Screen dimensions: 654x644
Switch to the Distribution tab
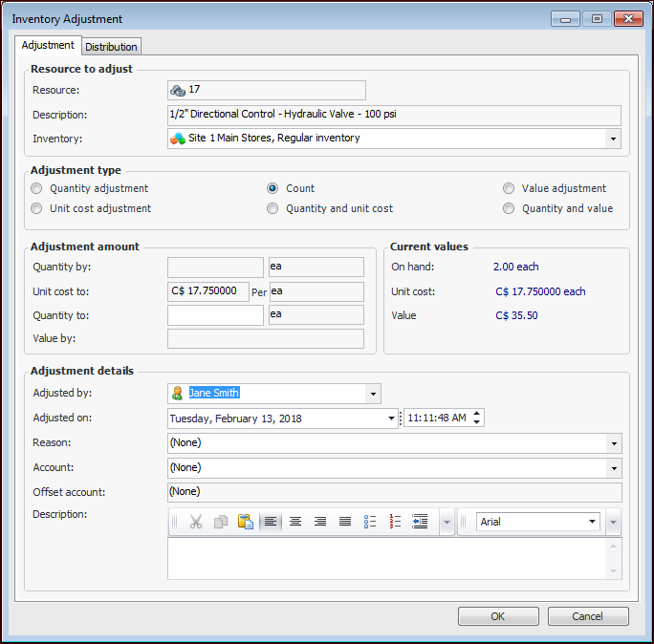point(112,47)
